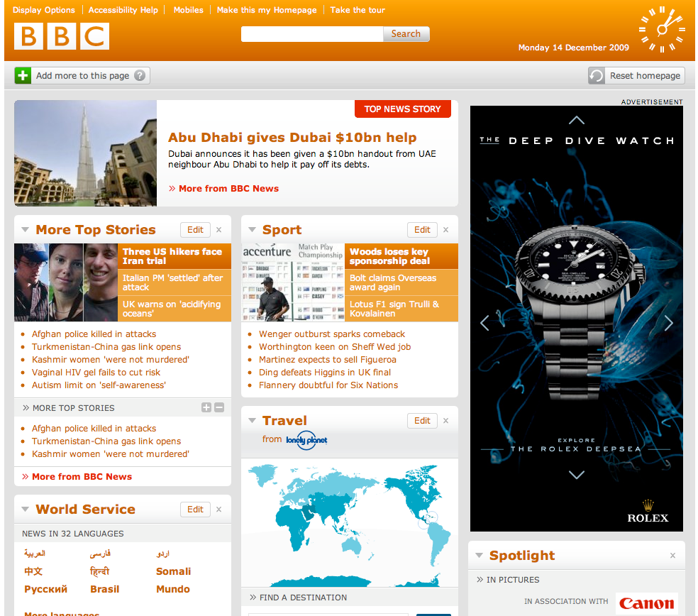Open Flannery doubtful for Six Nations
Screen dimensions: 698x616
[328, 385]
